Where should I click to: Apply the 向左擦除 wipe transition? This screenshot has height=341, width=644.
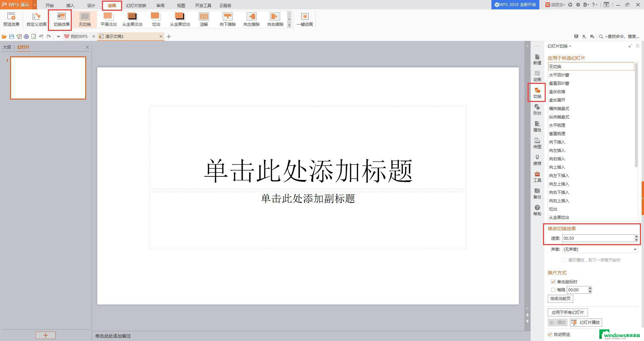click(251, 19)
